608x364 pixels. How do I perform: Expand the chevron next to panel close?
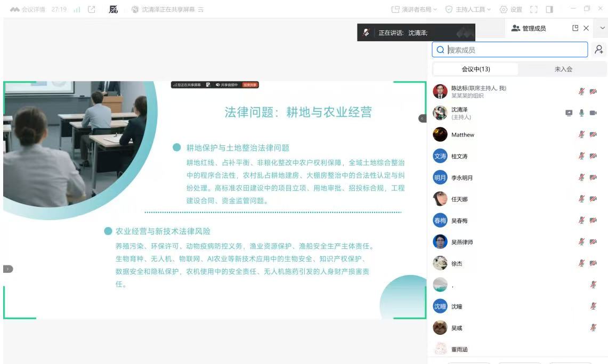click(603, 28)
